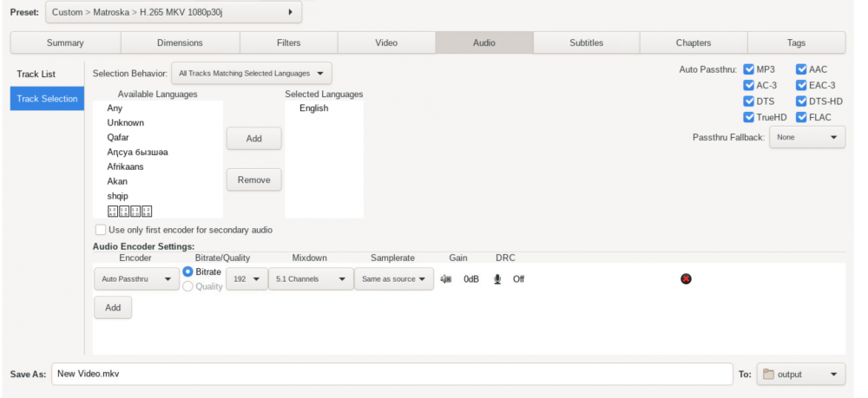The height and width of the screenshot is (398, 868).
Task: Select the Bitrate radio button
Action: click(x=187, y=271)
